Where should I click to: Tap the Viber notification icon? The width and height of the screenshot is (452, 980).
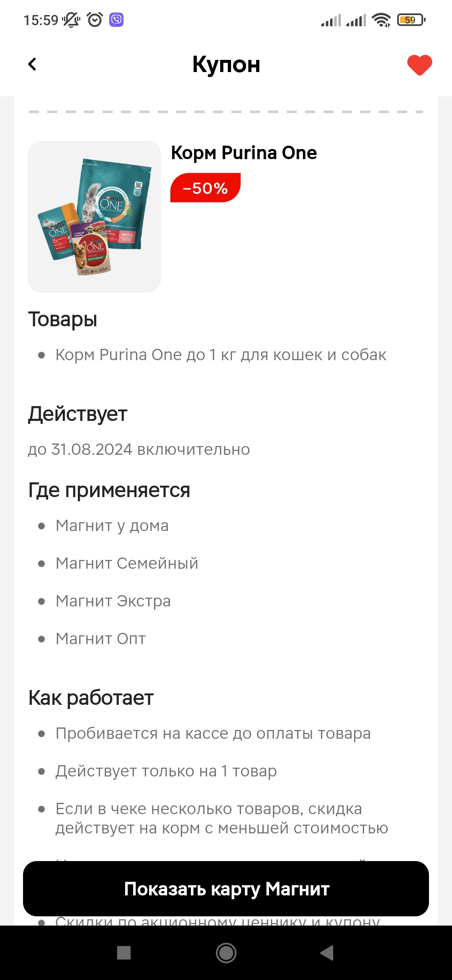[116, 20]
